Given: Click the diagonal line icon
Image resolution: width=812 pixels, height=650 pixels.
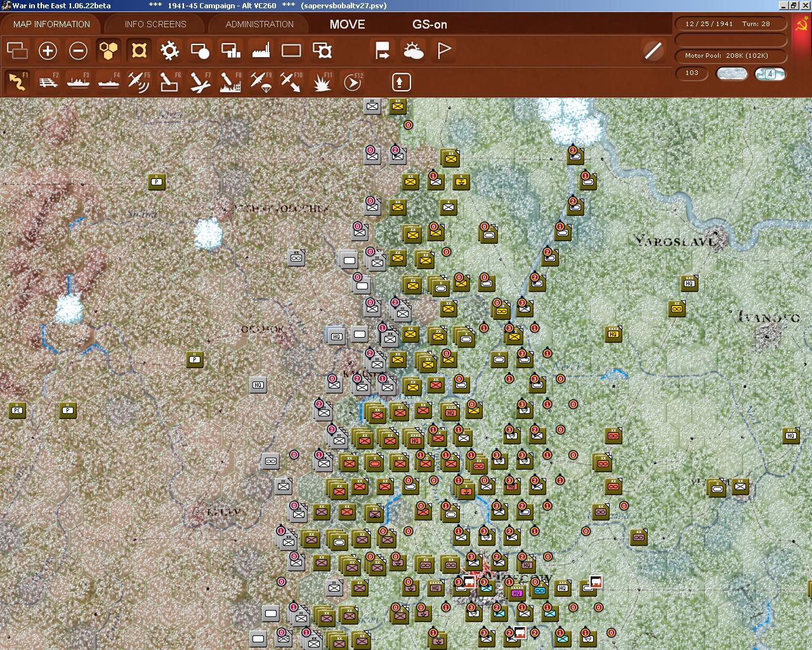Looking at the screenshot, I should click(653, 50).
